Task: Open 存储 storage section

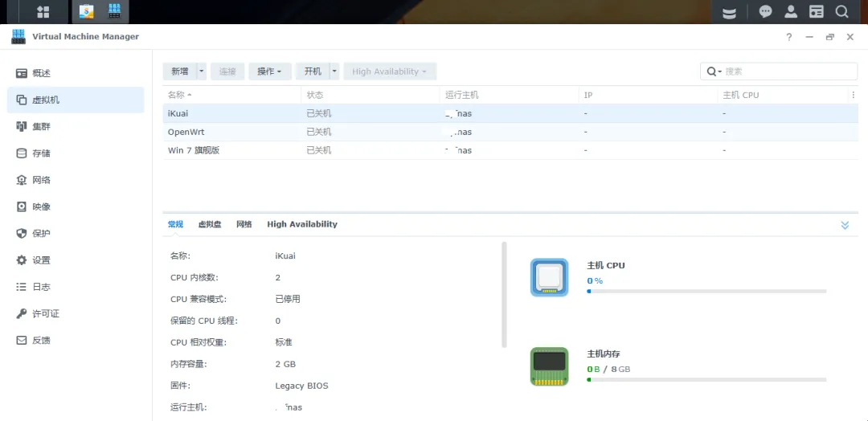Action: pos(76,153)
